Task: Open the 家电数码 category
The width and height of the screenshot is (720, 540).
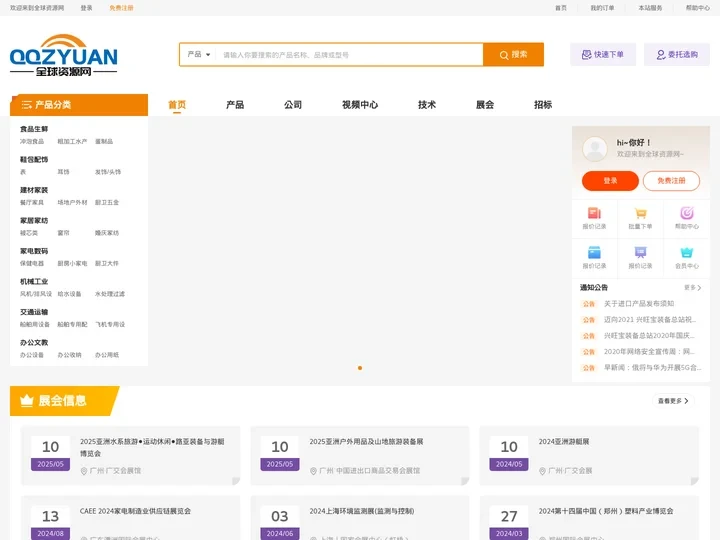Action: point(34,251)
